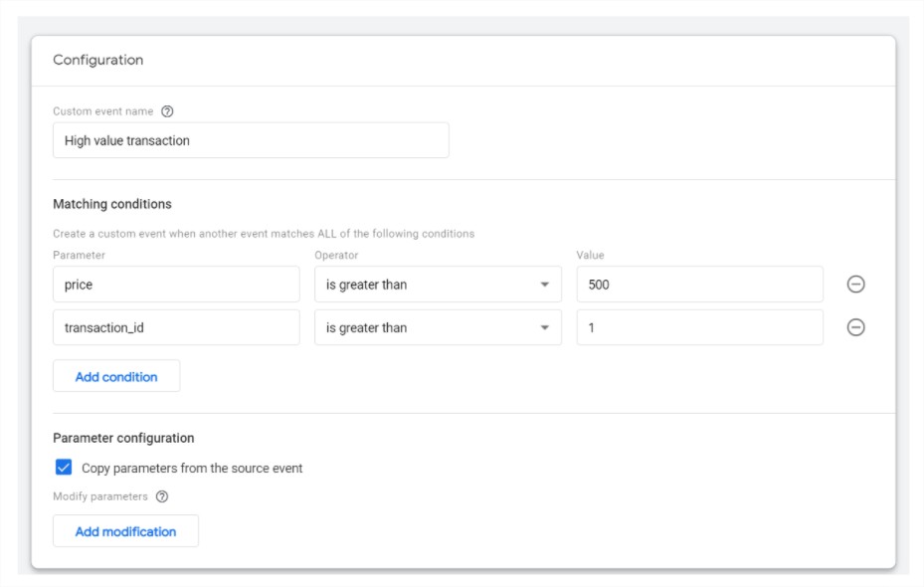The width and height of the screenshot is (924, 587).
Task: Click the Configuration heading
Action: point(98,60)
